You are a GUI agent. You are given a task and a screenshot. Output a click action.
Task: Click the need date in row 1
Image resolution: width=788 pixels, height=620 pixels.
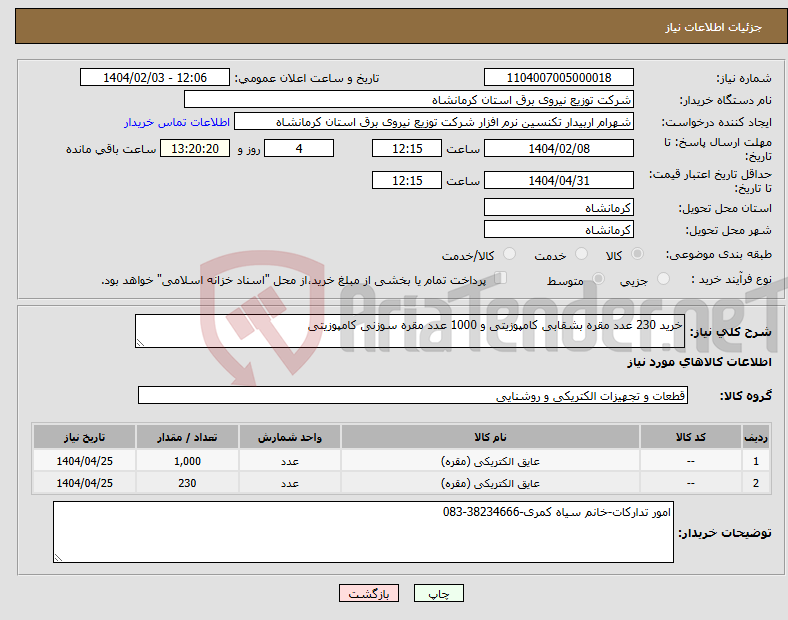(x=84, y=461)
